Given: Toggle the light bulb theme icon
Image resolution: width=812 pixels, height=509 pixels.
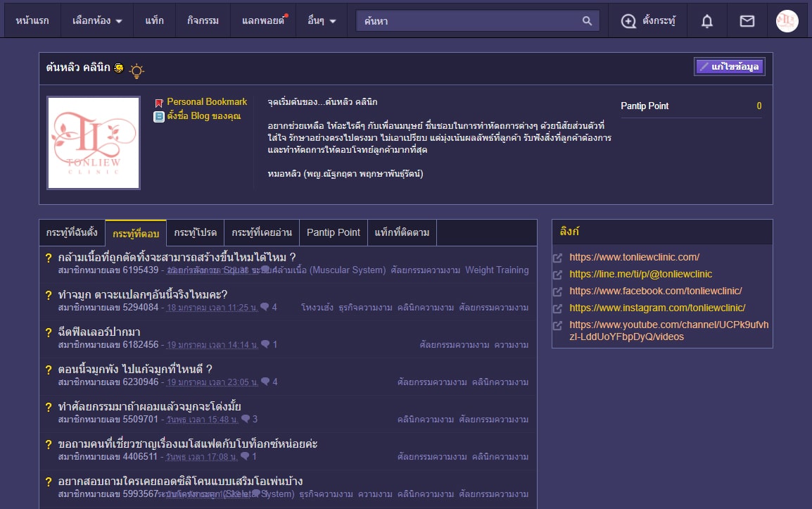Looking at the screenshot, I should (x=137, y=70).
